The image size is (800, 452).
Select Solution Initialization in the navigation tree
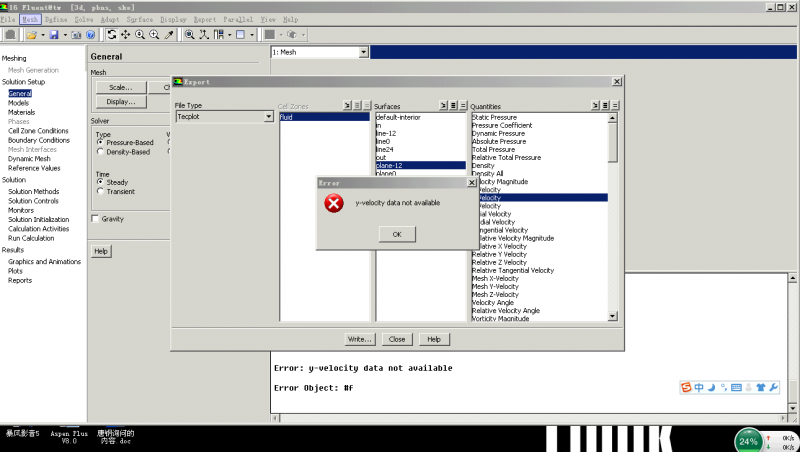(39, 219)
